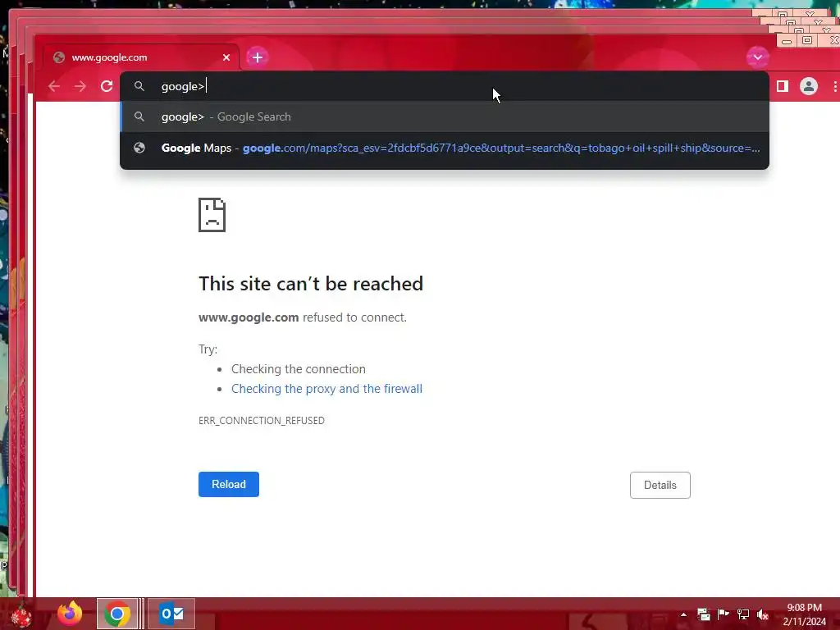Minimize the front Chrome window
This screenshot has width=840, height=630.
click(787, 40)
